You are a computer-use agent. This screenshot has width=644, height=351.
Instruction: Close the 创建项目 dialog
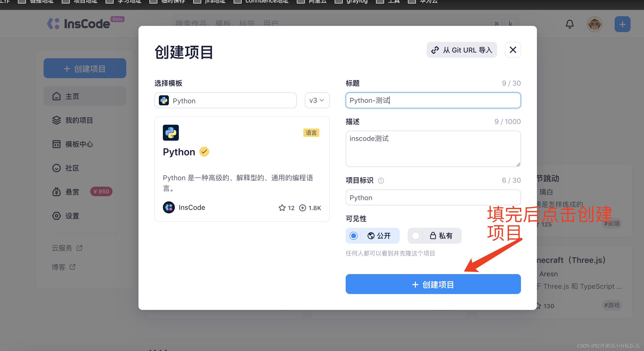point(513,50)
